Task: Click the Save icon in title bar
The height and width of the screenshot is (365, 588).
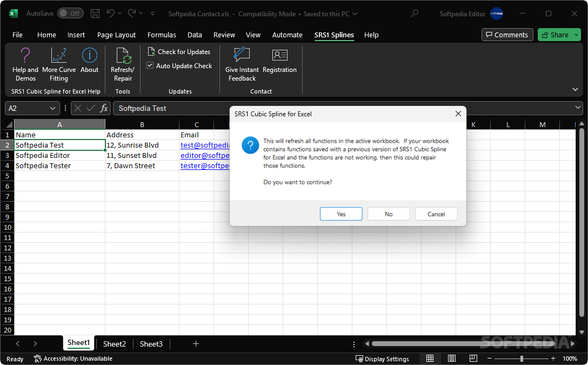Action: click(95, 14)
